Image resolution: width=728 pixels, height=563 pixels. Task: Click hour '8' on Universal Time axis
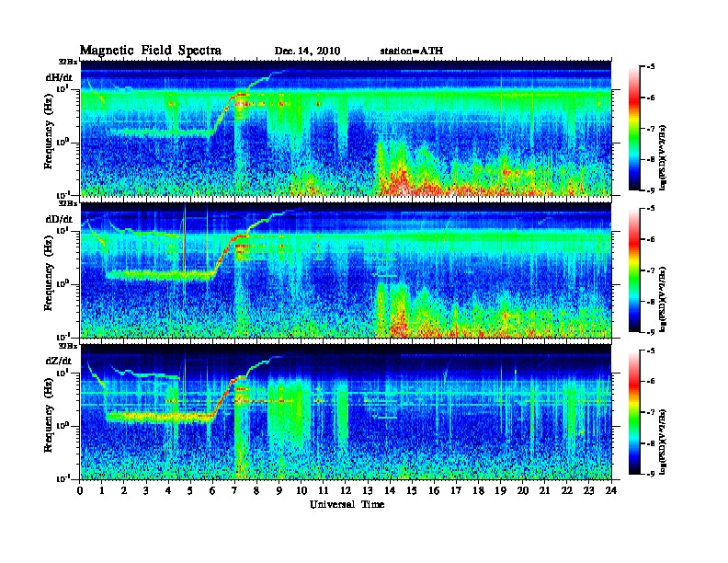tap(256, 490)
